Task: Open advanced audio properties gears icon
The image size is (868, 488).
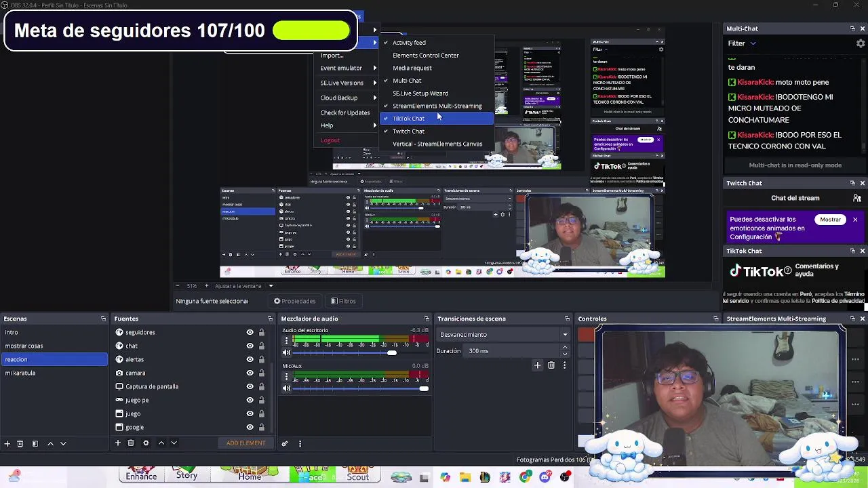Action: (285, 444)
